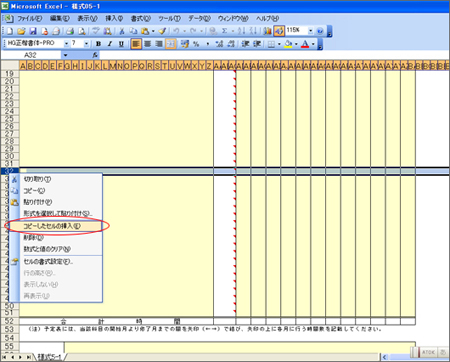Toggle the highlighted Drawing toolbar button

point(279,31)
